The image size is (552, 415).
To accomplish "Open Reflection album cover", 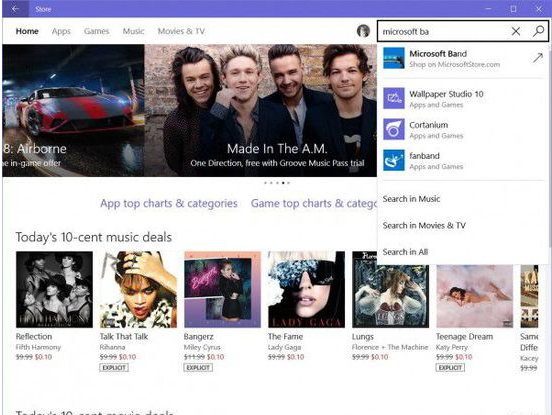I will click(54, 289).
